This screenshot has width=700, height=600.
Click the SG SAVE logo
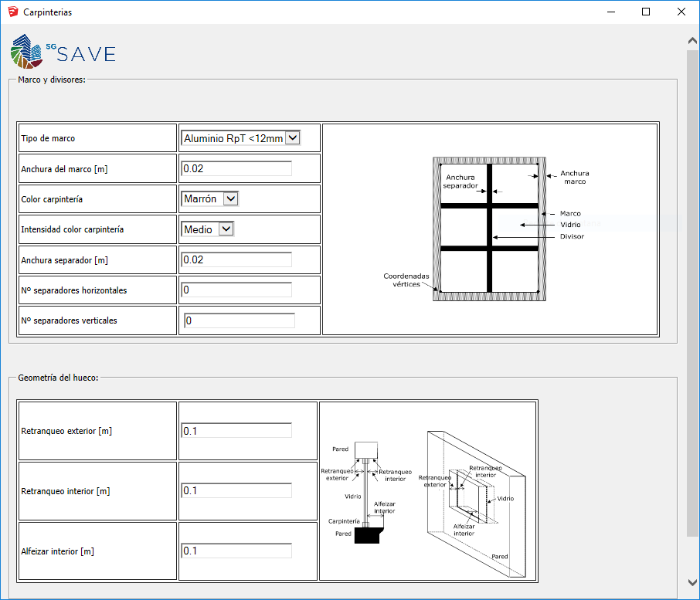63,52
